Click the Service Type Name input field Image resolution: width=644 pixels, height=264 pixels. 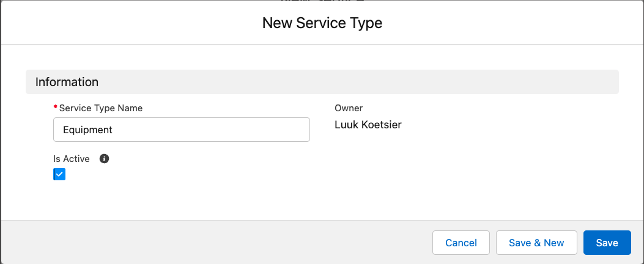181,130
